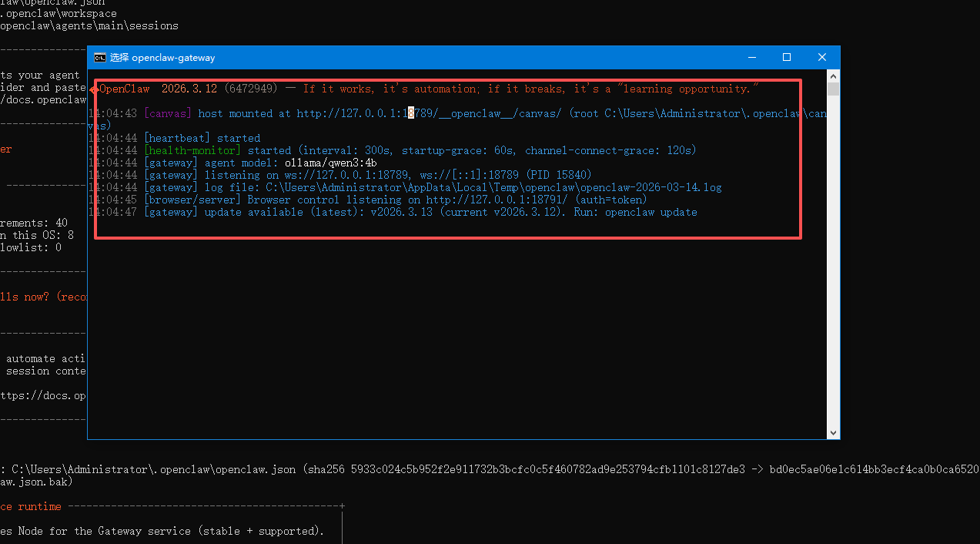This screenshot has height=544, width=980.
Task: Click the openclaw-gateway window title text
Action: tap(162, 58)
